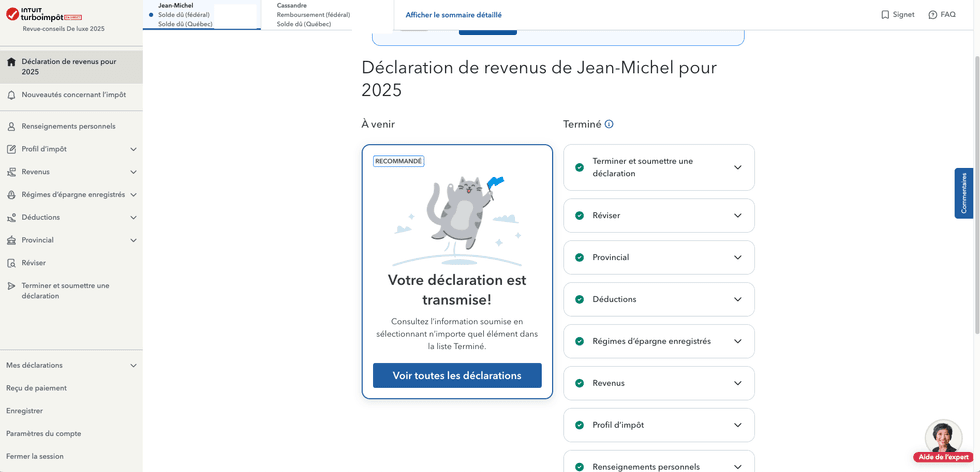Select Jean-Michel's return tab
The image size is (980, 472).
click(x=184, y=15)
